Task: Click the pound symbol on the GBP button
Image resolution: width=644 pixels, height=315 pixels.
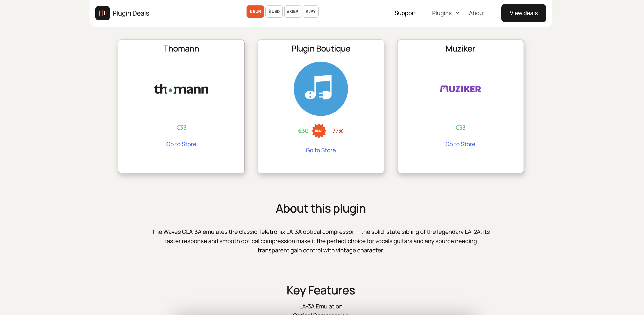Action: click(288, 11)
